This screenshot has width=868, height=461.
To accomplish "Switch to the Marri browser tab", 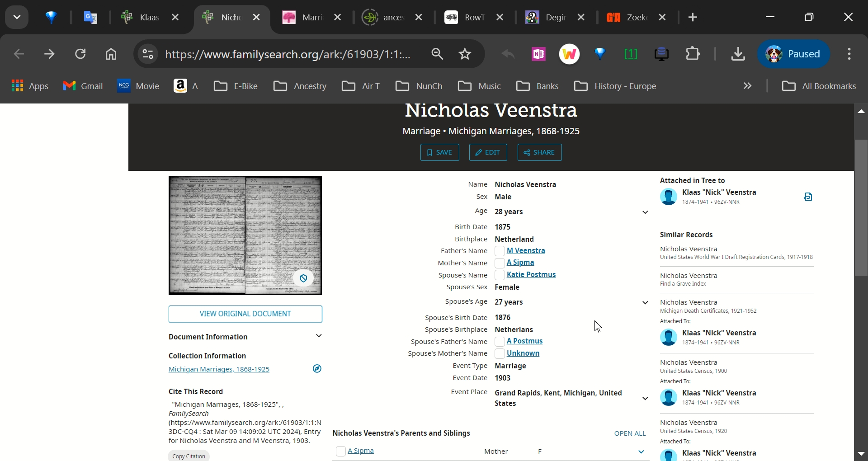I will 312,18.
